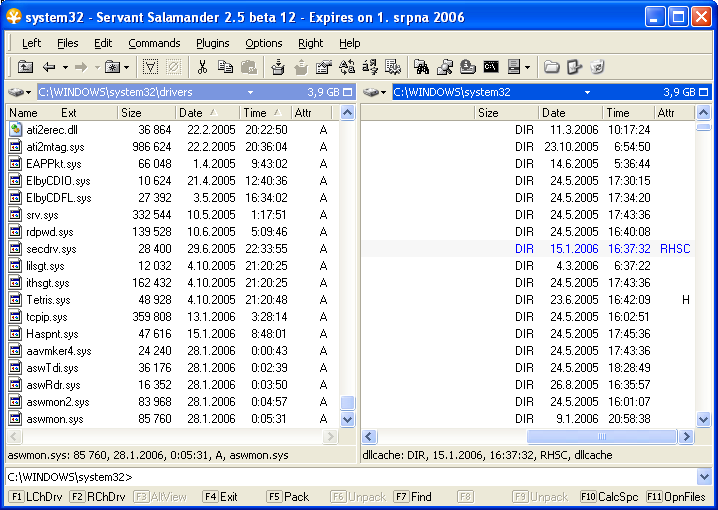718x510 pixels.
Task: Open the hot paths dropdown arrow
Action: (x=126, y=68)
